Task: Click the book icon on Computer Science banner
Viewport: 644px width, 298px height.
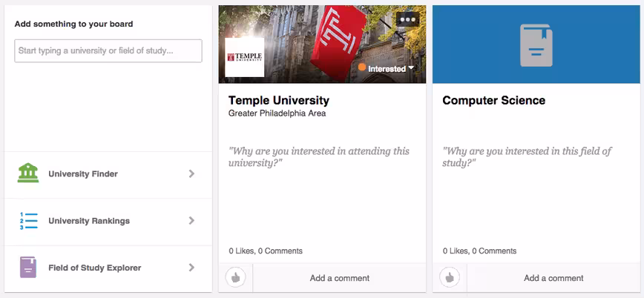Action: coord(536,45)
